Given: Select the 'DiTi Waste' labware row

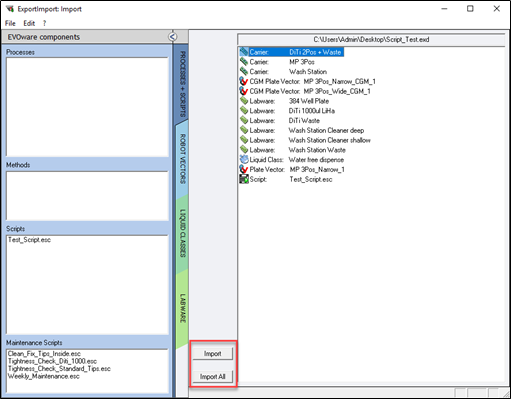Looking at the screenshot, I should coord(280,120).
